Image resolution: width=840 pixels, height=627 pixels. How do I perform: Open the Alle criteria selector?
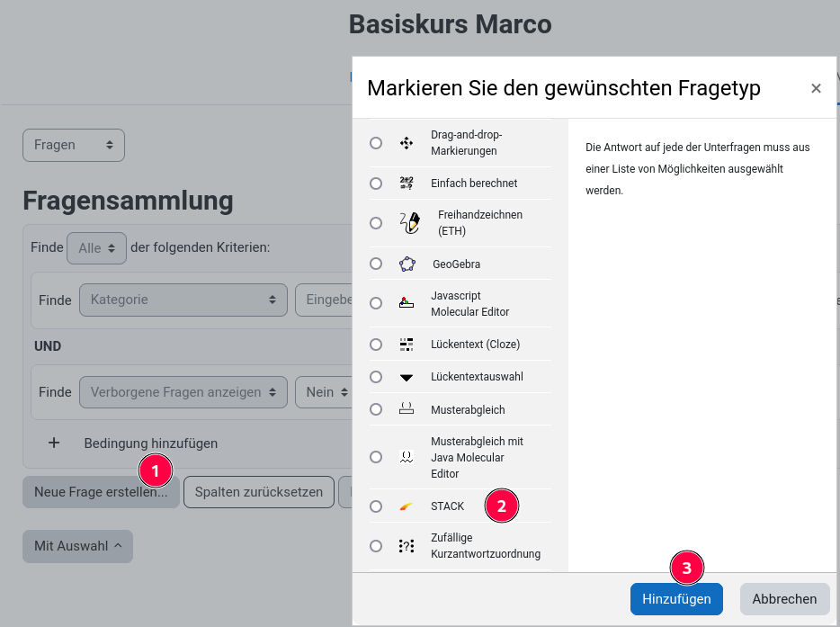tap(95, 247)
